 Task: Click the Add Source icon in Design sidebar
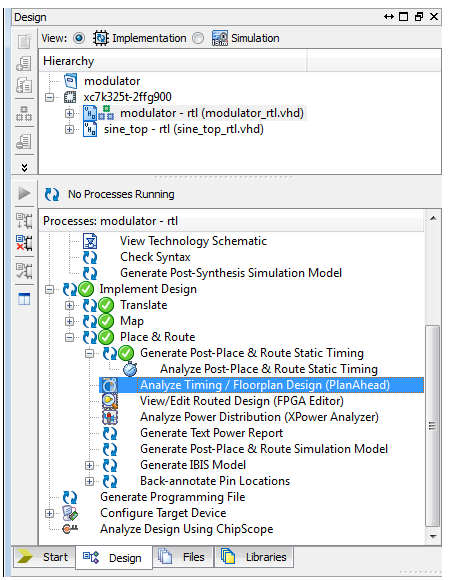24,64
